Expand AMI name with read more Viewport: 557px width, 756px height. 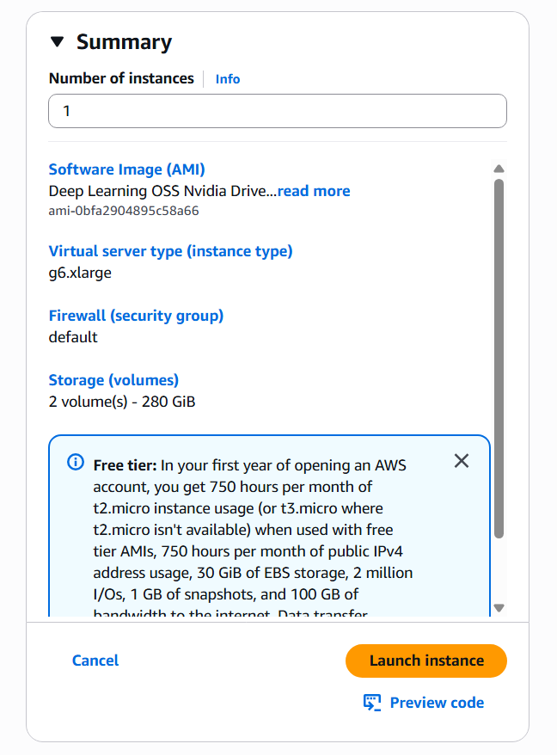tap(314, 191)
